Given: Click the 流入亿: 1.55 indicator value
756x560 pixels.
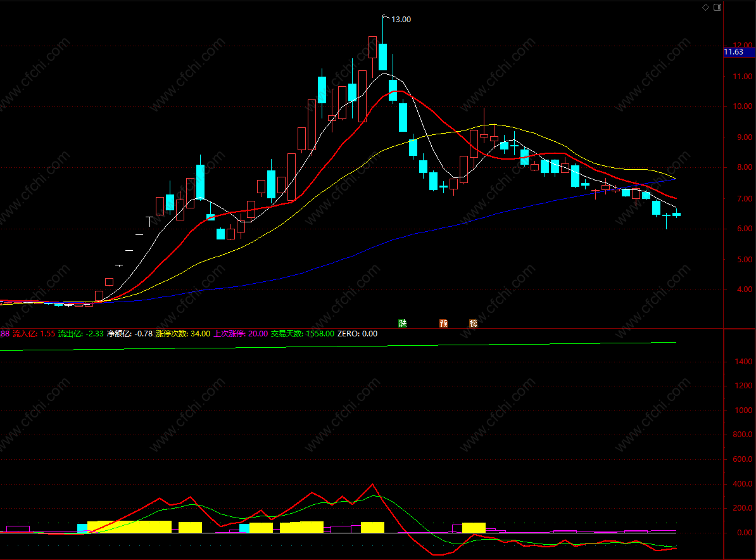Looking at the screenshot, I should pyautogui.click(x=34, y=334).
